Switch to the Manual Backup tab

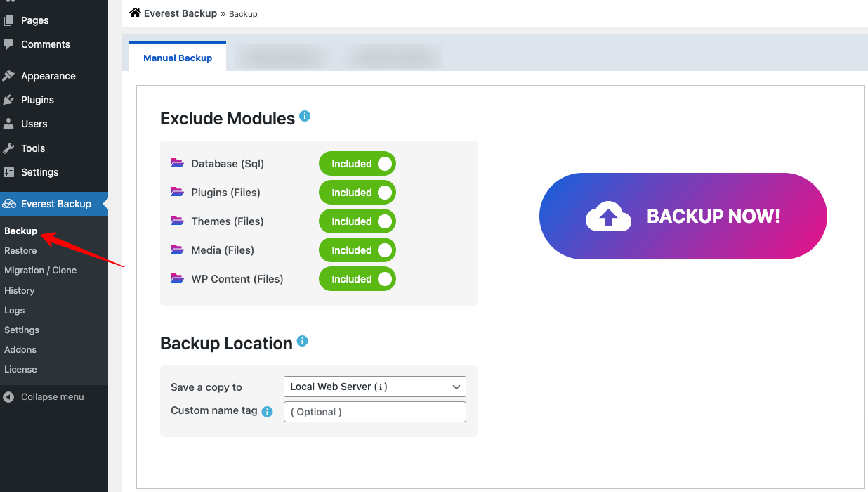pyautogui.click(x=178, y=58)
